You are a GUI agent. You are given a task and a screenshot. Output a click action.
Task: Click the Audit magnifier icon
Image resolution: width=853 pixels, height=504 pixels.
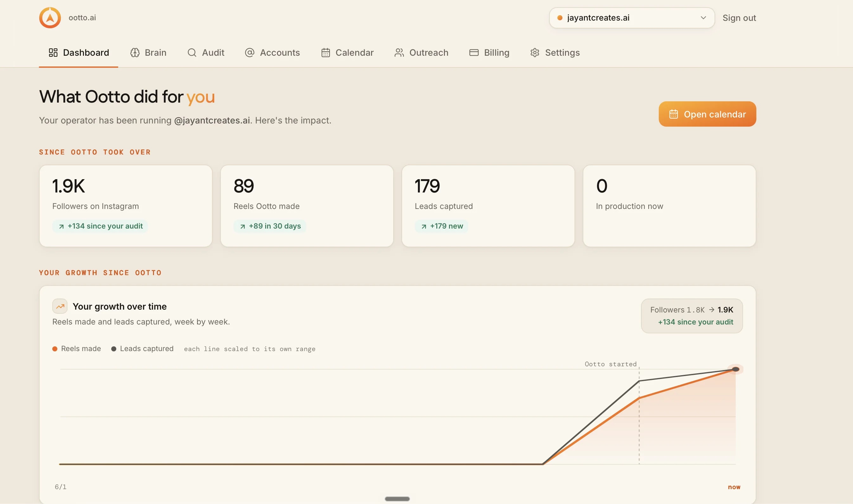click(x=192, y=53)
